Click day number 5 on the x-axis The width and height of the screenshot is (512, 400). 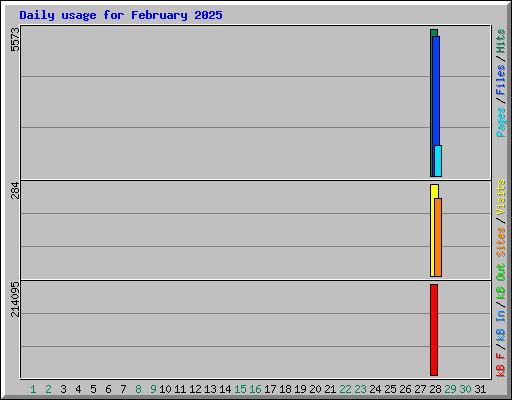tap(93, 389)
